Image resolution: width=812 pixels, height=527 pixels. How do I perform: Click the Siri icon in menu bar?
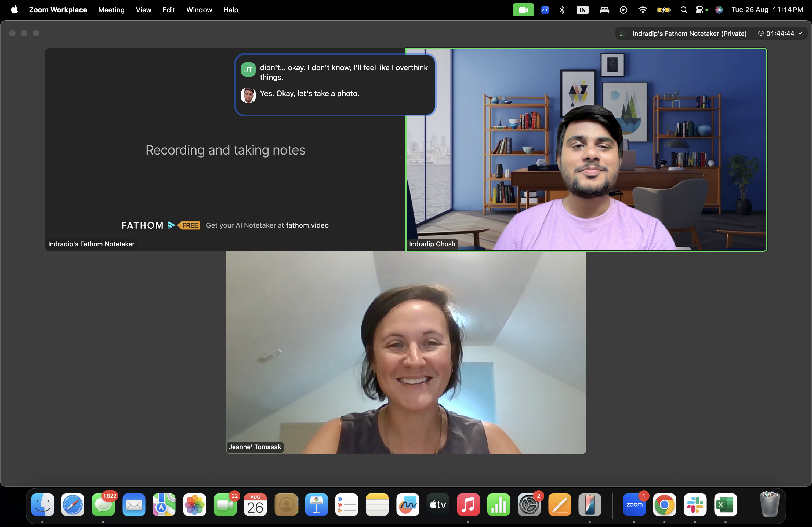(719, 10)
